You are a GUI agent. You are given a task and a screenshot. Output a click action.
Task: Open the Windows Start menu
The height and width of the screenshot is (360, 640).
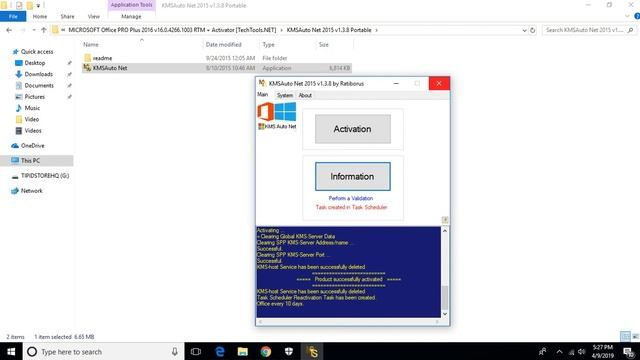click(11, 351)
